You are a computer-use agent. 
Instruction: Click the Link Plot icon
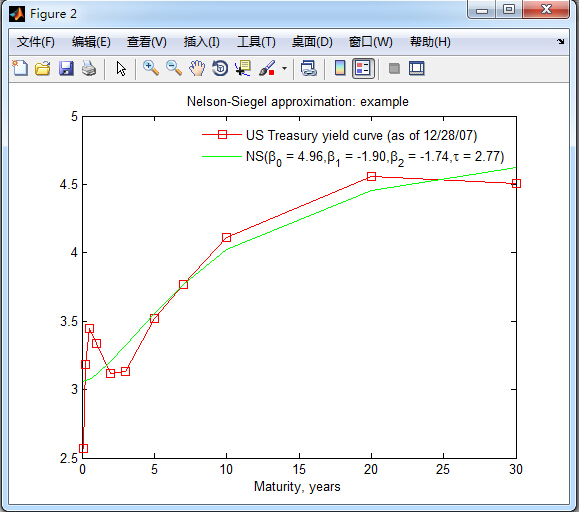(309, 68)
